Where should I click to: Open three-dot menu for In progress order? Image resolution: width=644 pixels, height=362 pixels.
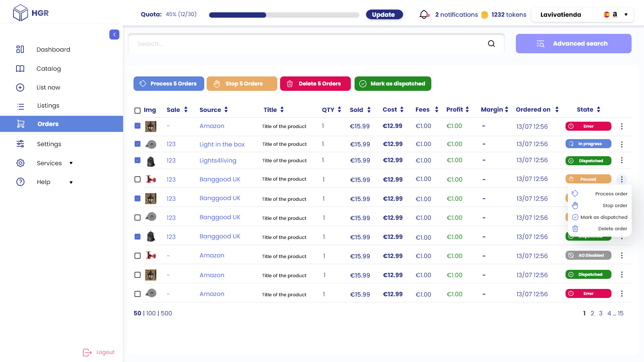pyautogui.click(x=622, y=144)
